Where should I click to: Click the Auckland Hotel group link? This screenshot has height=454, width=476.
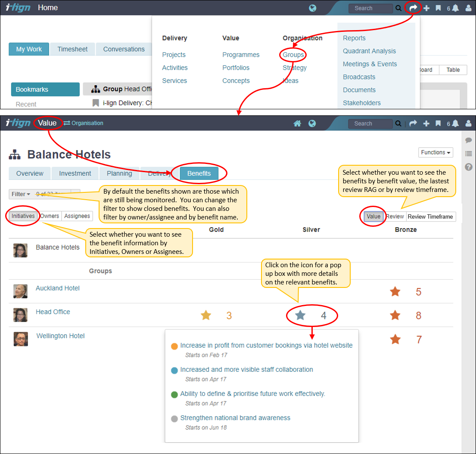click(58, 288)
